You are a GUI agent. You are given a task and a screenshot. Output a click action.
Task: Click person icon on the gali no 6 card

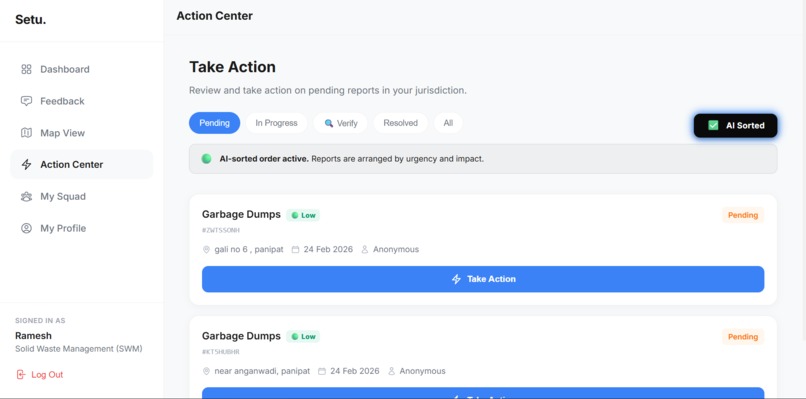click(365, 249)
